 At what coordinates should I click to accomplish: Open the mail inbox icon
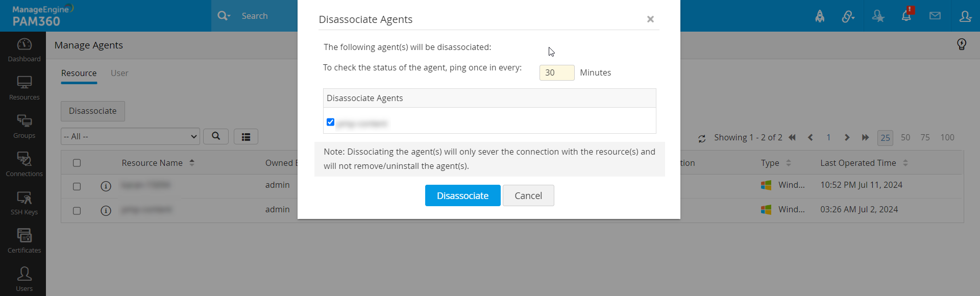(x=935, y=16)
